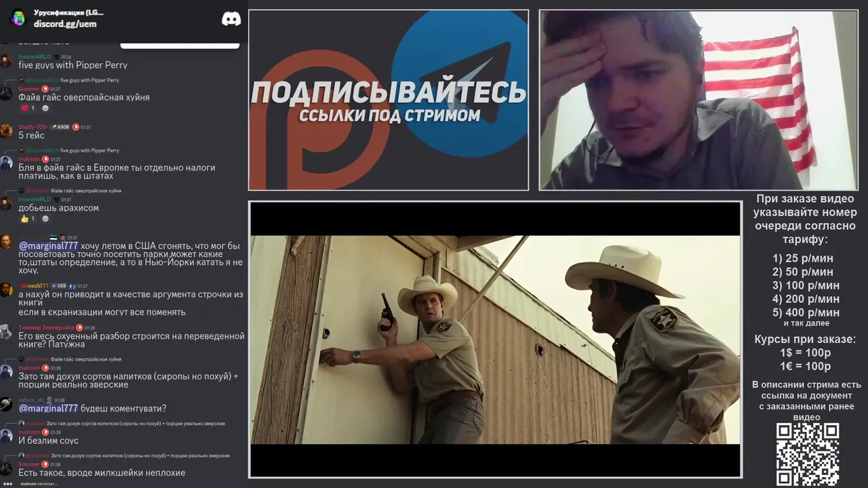Screen dimensions: 868x488
Task: Click InsaneWRLD's avatar beside 'добьешь арахисом'
Action: [5, 204]
